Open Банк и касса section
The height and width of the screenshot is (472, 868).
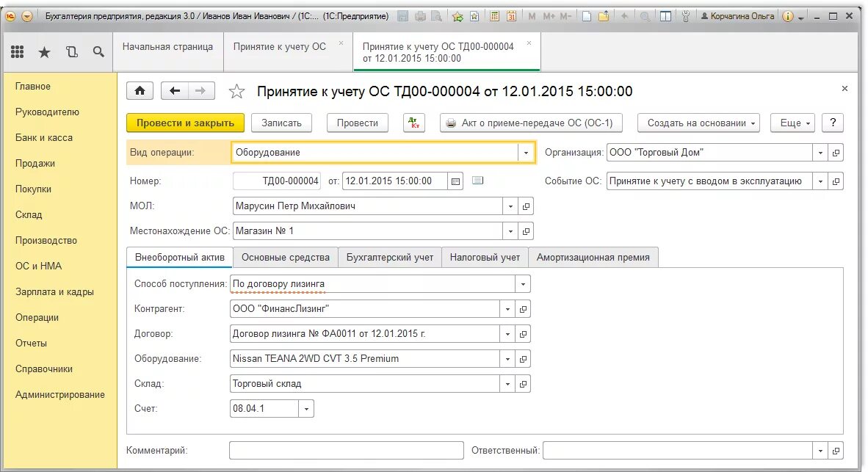pos(44,138)
